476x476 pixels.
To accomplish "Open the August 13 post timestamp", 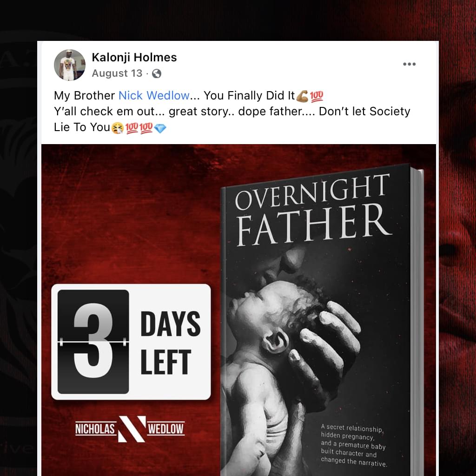I will [x=117, y=73].
